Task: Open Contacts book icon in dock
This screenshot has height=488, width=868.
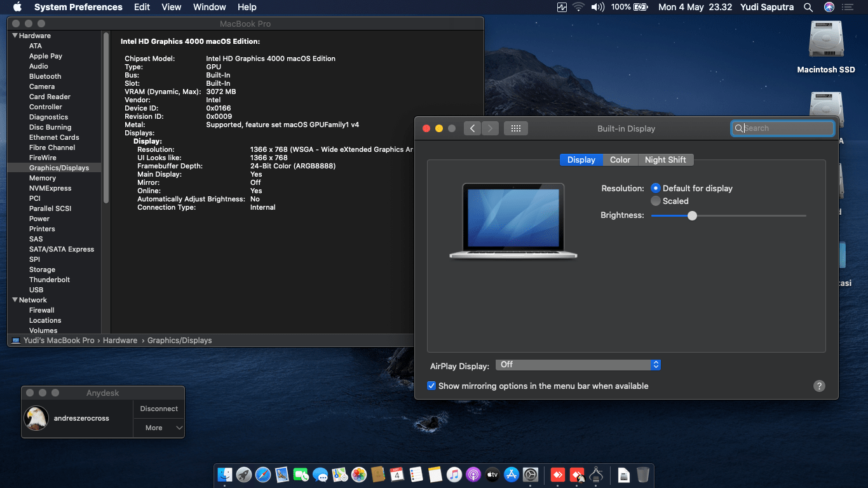Action: click(378, 475)
